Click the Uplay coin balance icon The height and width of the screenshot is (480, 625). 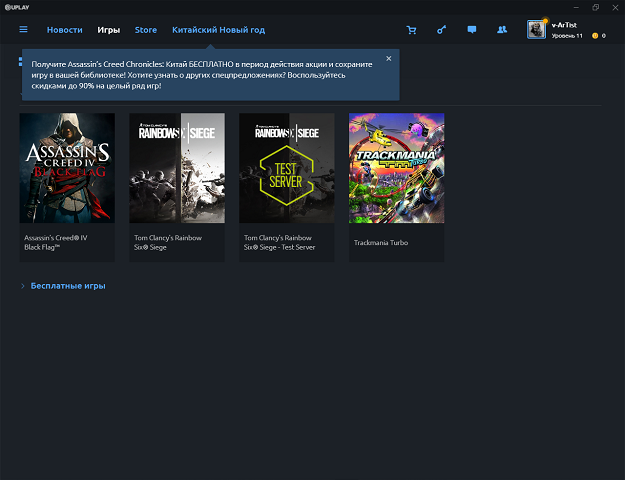point(595,36)
